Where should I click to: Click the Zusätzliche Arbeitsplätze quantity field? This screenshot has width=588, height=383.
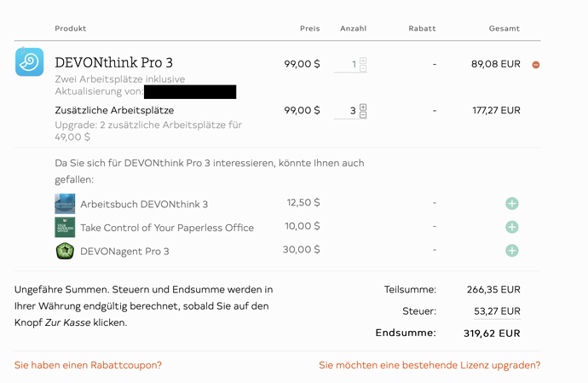tap(347, 111)
